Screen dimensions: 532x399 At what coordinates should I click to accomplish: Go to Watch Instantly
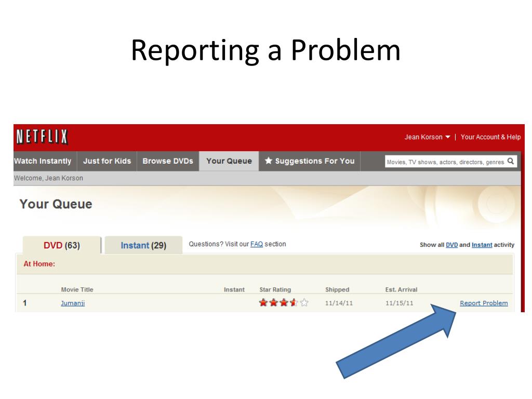coord(43,161)
